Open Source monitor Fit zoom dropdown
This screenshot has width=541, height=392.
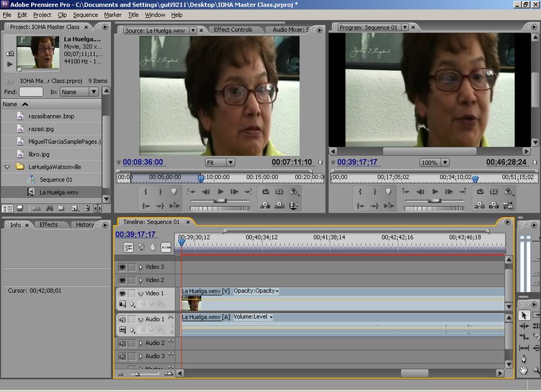click(230, 162)
